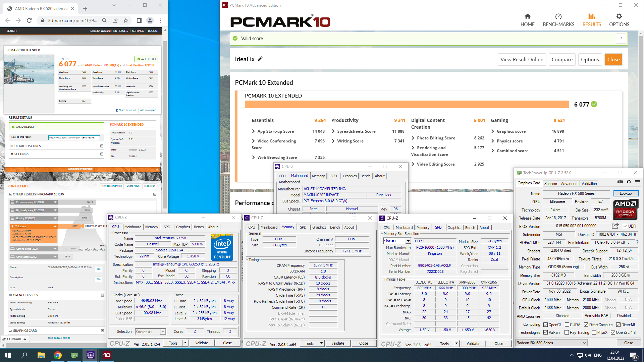Screen dimensions: 644x362
Task: Open Radeon RX 580 Series GPU selector dropdown
Action: (551, 343)
